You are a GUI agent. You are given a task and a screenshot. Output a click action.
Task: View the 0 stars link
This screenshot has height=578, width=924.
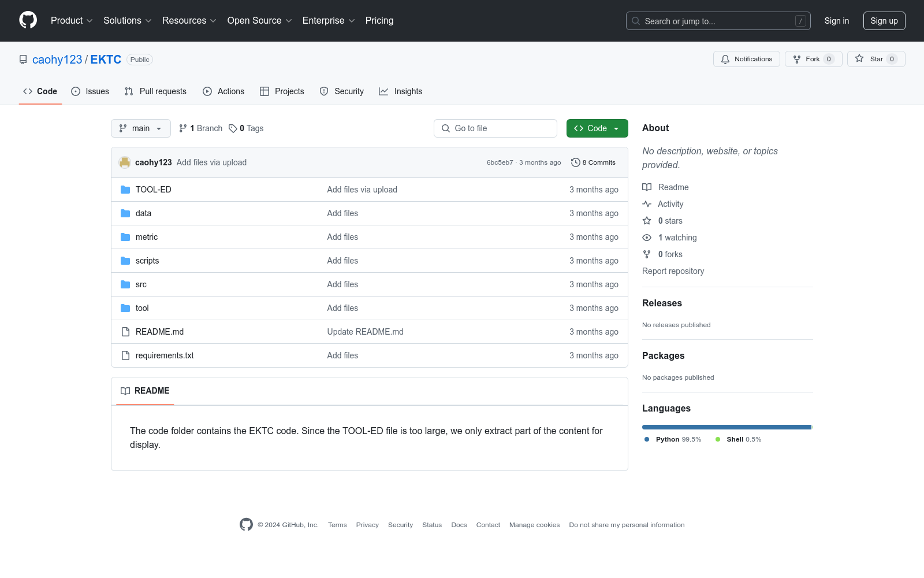click(662, 221)
